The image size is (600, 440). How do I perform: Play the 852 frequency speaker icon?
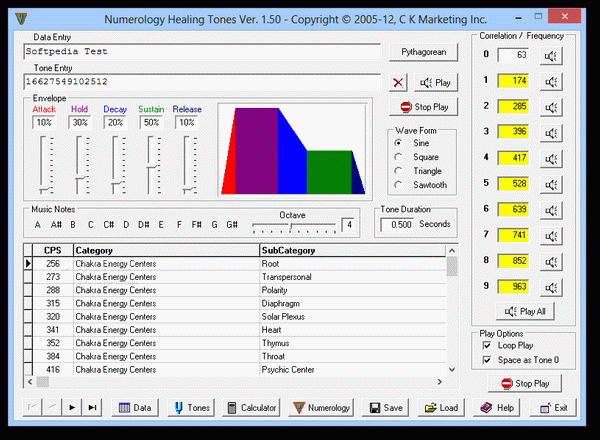[551, 262]
